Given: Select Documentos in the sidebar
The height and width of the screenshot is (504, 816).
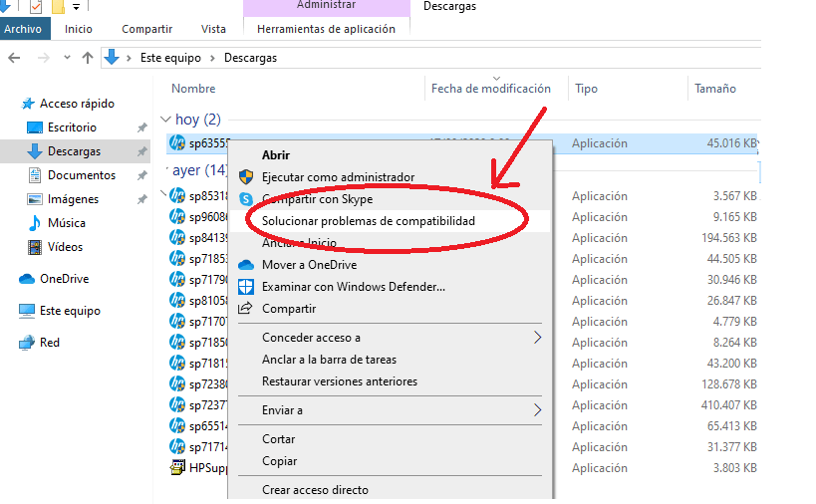Looking at the screenshot, I should tap(81, 175).
